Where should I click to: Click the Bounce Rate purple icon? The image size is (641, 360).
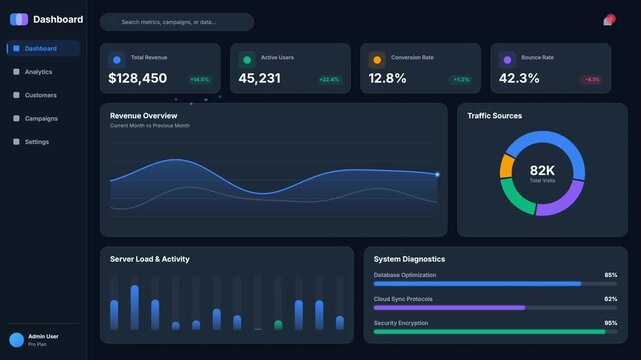pyautogui.click(x=507, y=60)
